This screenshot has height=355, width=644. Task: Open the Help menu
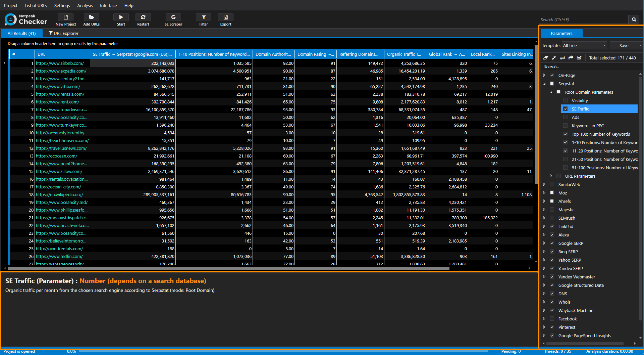[x=129, y=5]
